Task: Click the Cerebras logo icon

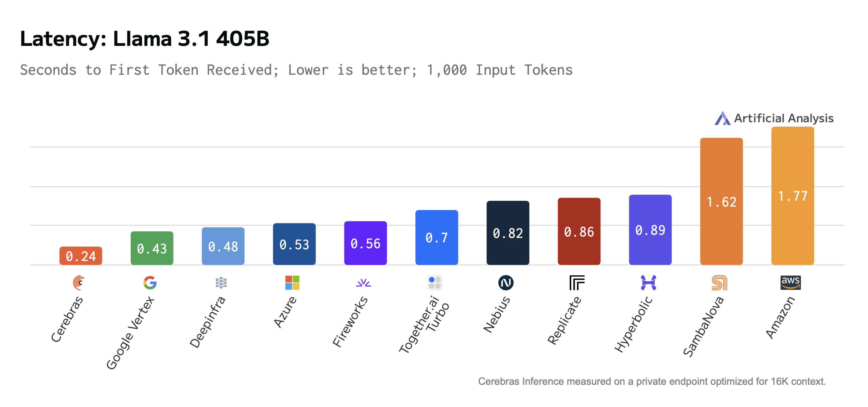Action: tap(79, 282)
